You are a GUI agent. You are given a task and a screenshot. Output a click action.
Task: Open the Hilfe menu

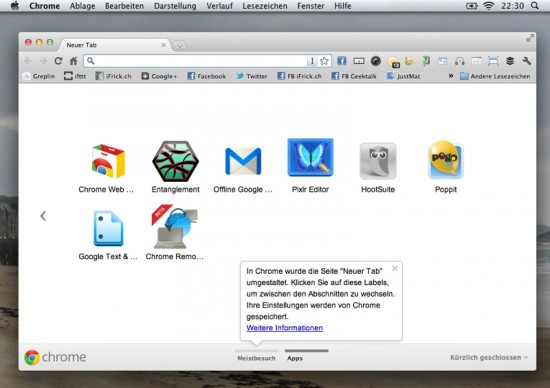(343, 6)
